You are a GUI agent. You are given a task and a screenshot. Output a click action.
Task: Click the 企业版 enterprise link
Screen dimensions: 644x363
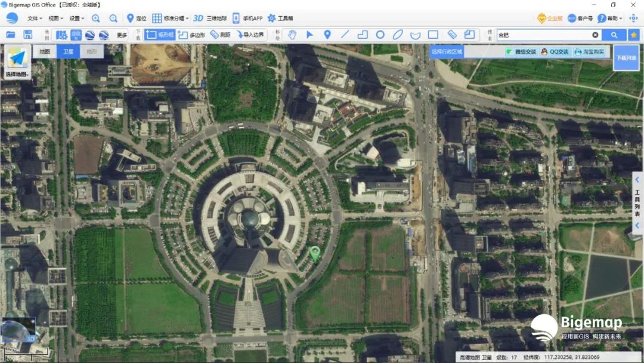click(x=550, y=18)
